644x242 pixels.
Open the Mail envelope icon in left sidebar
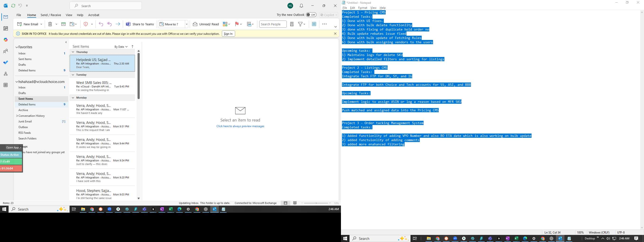pyautogui.click(x=5, y=17)
